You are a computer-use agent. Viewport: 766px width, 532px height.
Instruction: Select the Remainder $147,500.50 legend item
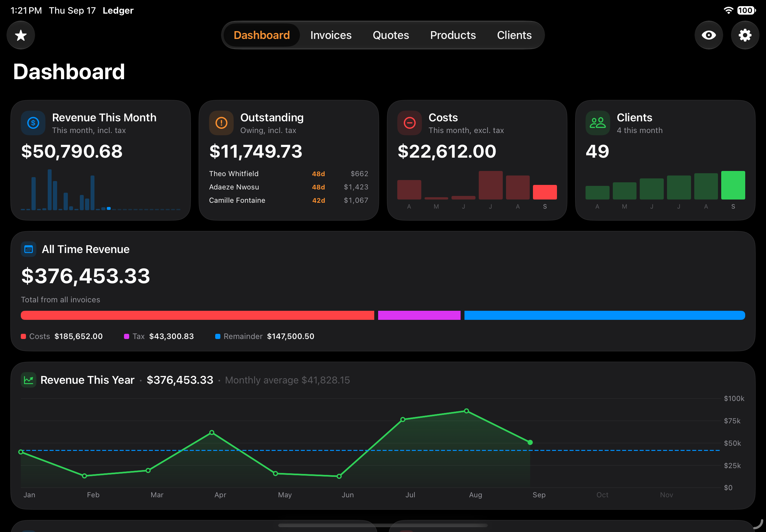pyautogui.click(x=265, y=336)
